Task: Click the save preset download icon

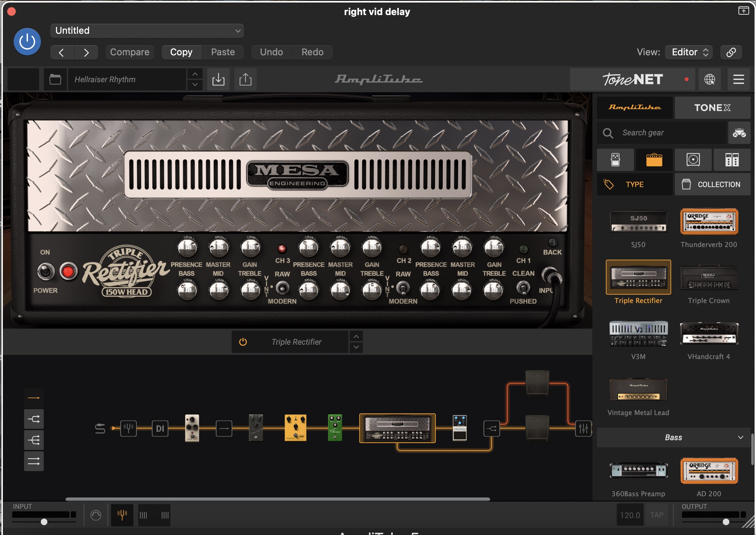Action: point(218,79)
